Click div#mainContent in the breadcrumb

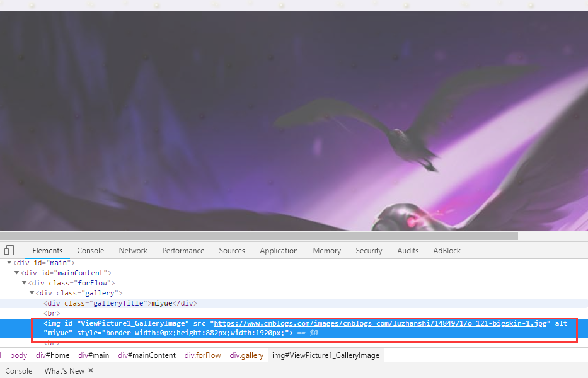pyautogui.click(x=147, y=355)
